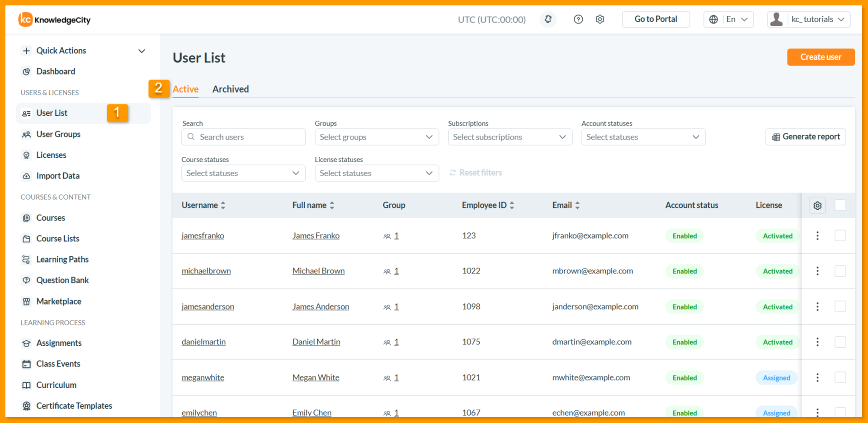The width and height of the screenshot is (868, 423).
Task: Open the Select groups dropdown
Action: 377,137
